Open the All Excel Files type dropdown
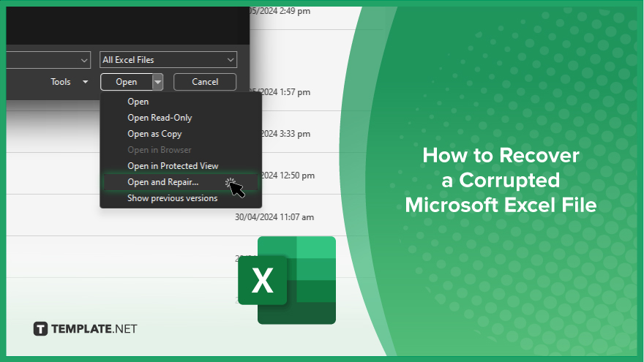The image size is (644, 362). click(x=168, y=60)
